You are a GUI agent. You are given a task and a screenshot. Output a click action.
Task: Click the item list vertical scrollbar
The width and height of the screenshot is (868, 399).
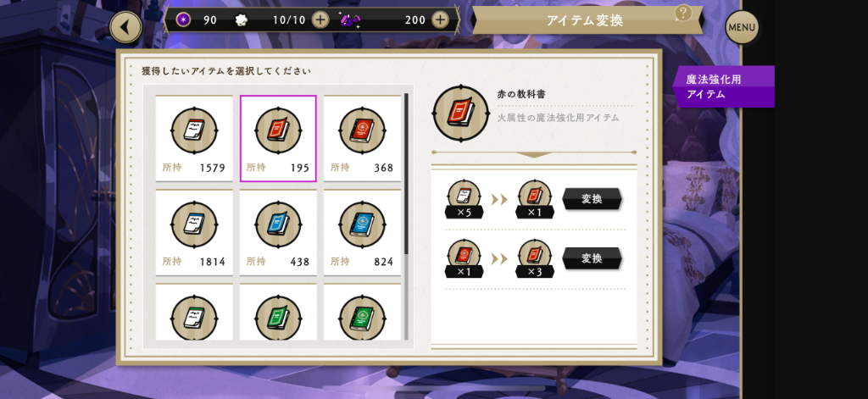[x=407, y=216]
